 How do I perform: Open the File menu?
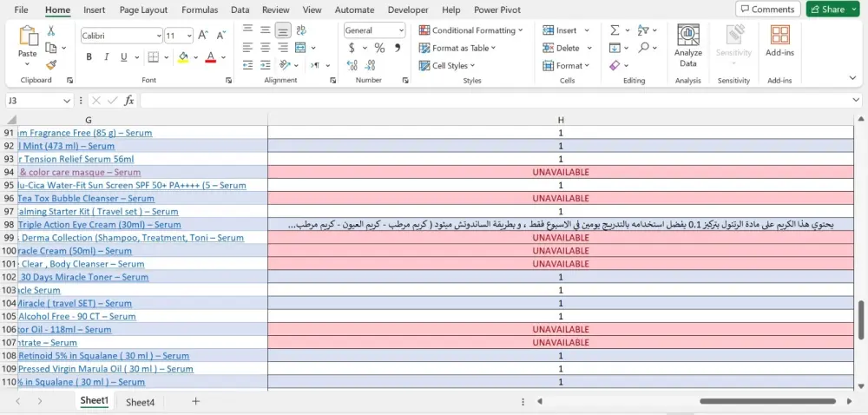point(22,10)
